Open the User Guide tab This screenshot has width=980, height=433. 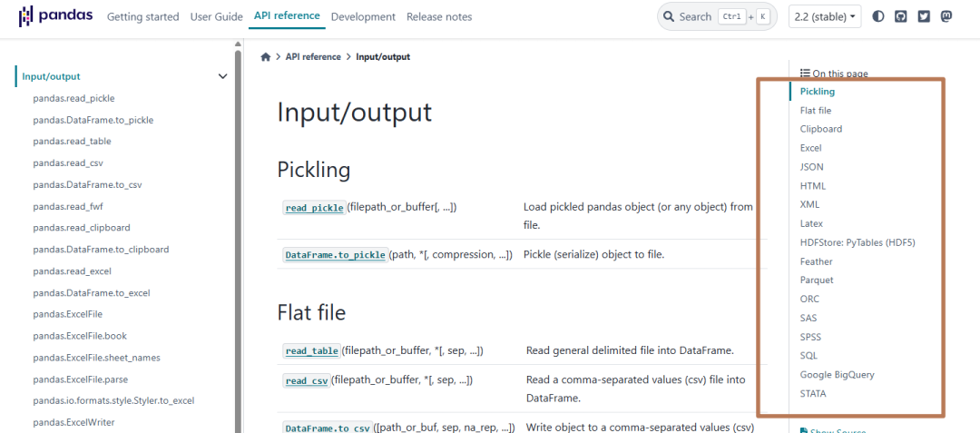[216, 17]
